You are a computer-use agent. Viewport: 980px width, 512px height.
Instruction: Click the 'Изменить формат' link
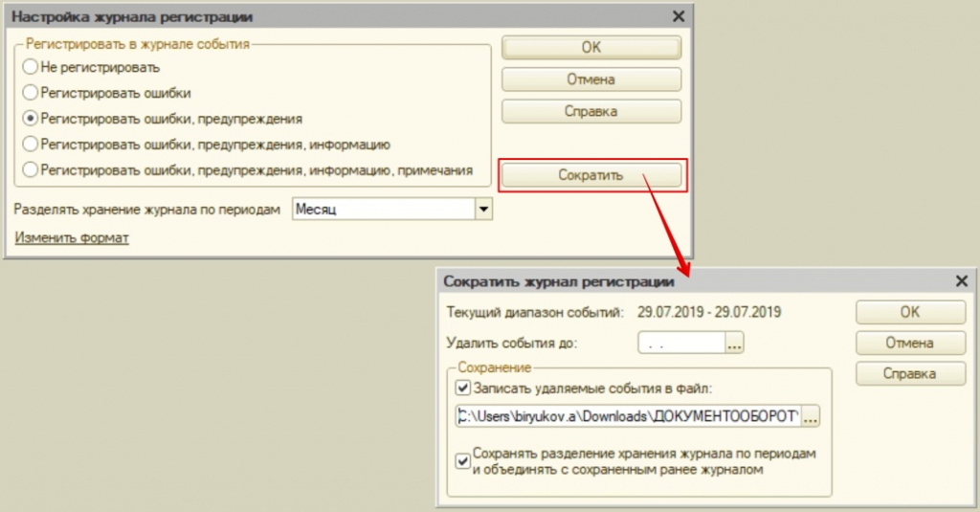click(x=72, y=237)
